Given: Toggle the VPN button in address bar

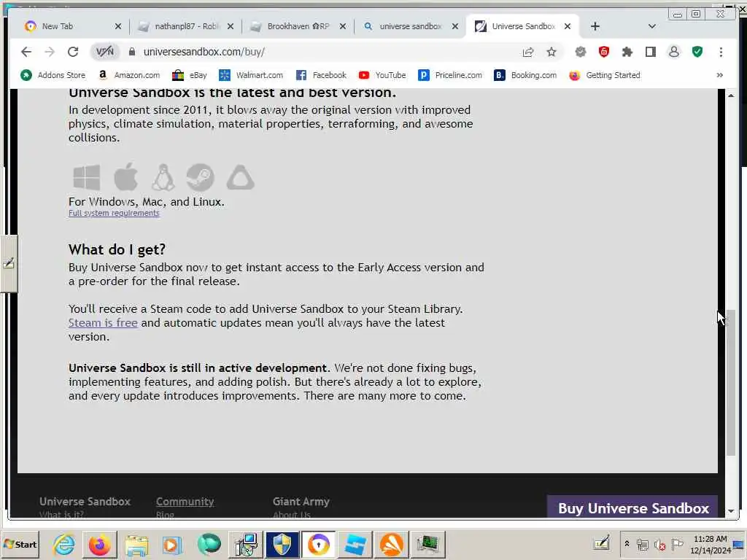Looking at the screenshot, I should [105, 52].
